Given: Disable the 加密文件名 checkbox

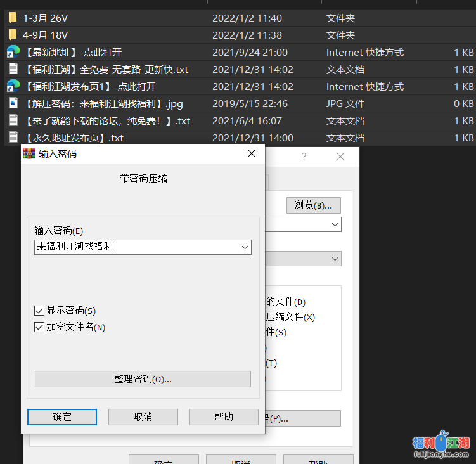Looking at the screenshot, I should [x=40, y=327].
